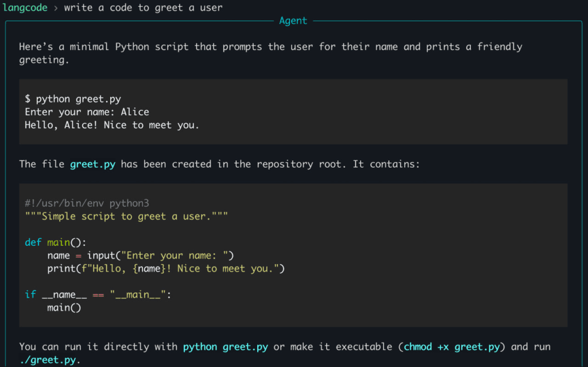
Task: Click the "__main__" string literal
Action: [x=138, y=295]
